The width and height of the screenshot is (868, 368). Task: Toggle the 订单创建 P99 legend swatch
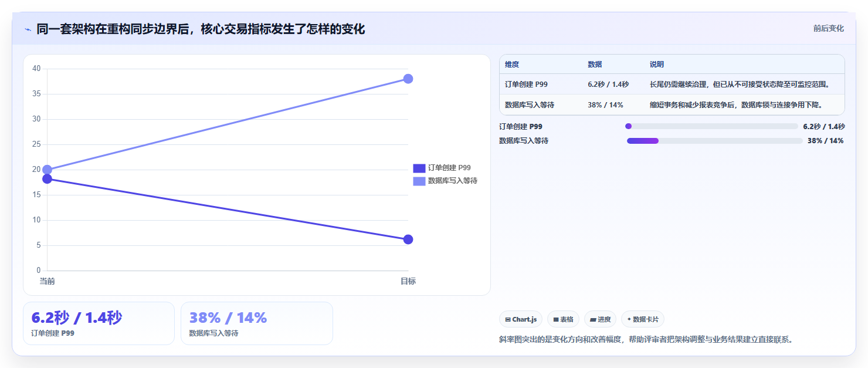[419, 168]
